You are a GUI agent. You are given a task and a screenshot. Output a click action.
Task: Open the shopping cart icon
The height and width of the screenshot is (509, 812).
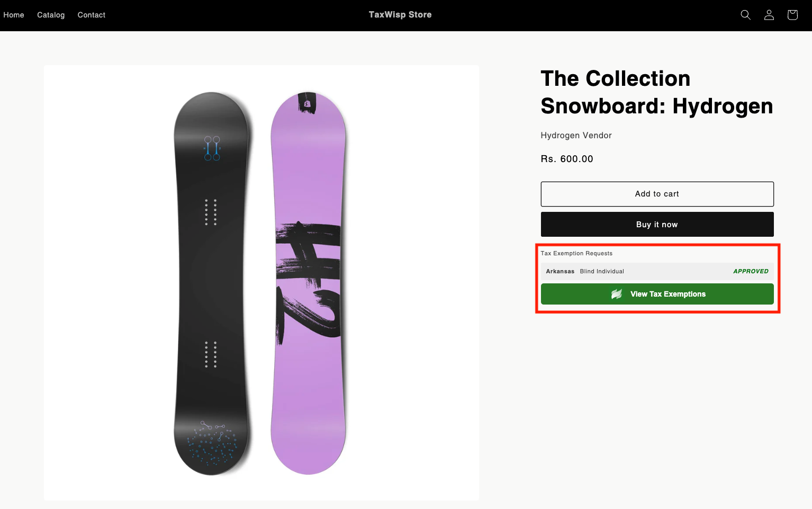[792, 15]
